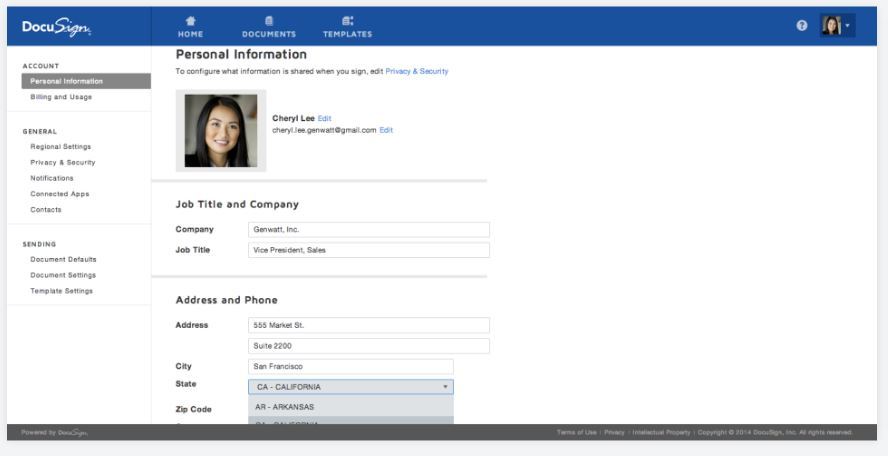Screen dimensions: 888x456
Task: Click the Address and Phone heading
Action: 227,300
